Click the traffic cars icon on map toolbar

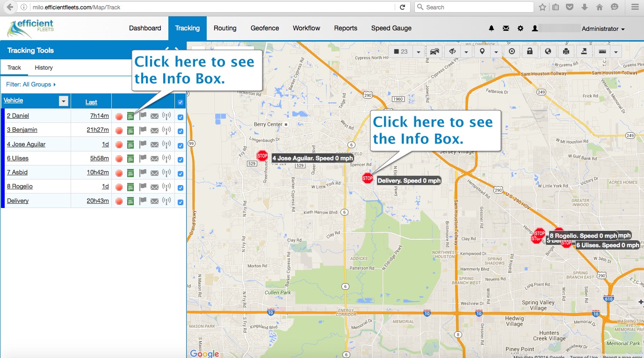(x=434, y=51)
